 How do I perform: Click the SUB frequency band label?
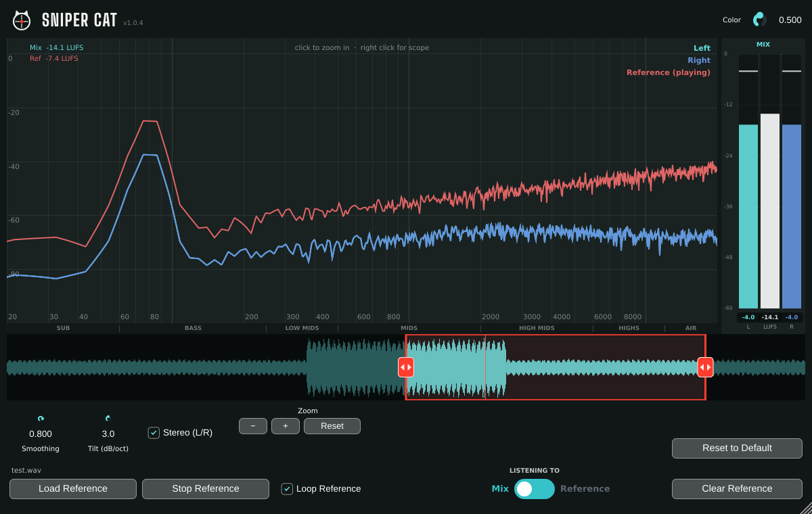coord(63,328)
